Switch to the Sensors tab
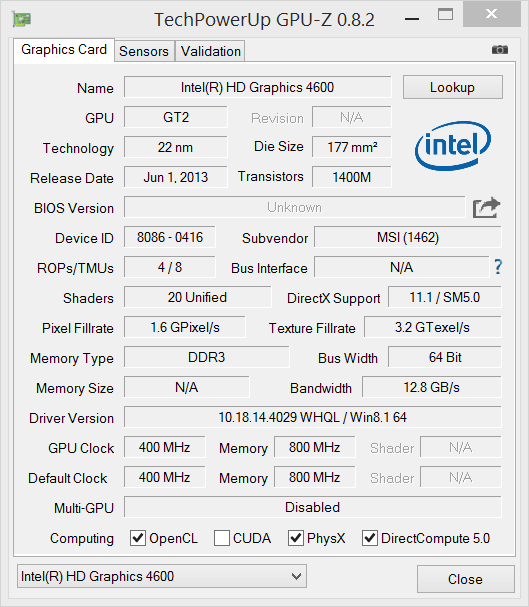This screenshot has height=607, width=529. (144, 51)
